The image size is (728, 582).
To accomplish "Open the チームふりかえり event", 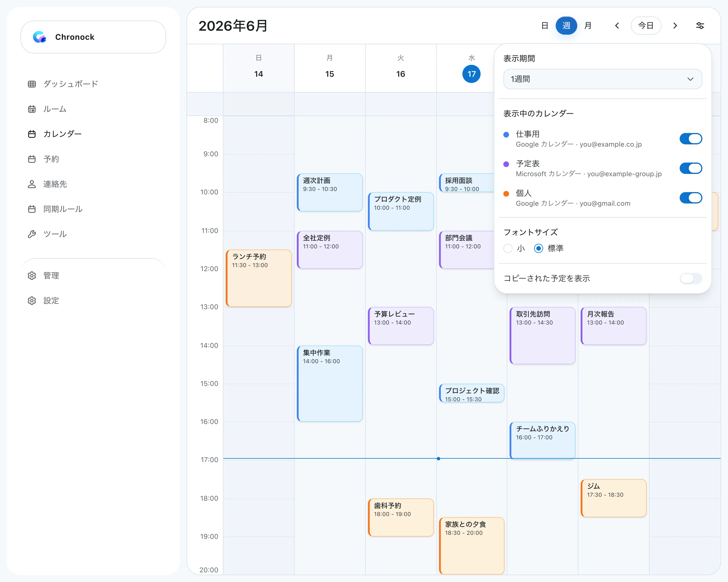I will click(x=542, y=440).
